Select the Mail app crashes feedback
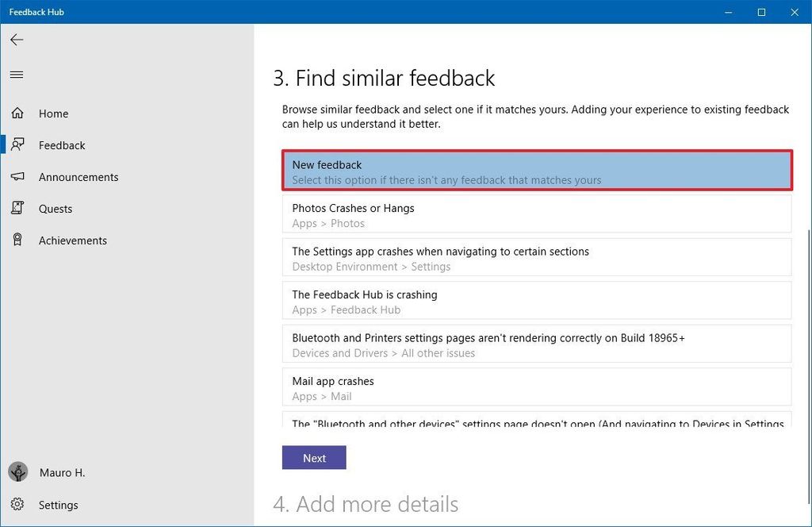Screen dimensions: 812x527 536,387
